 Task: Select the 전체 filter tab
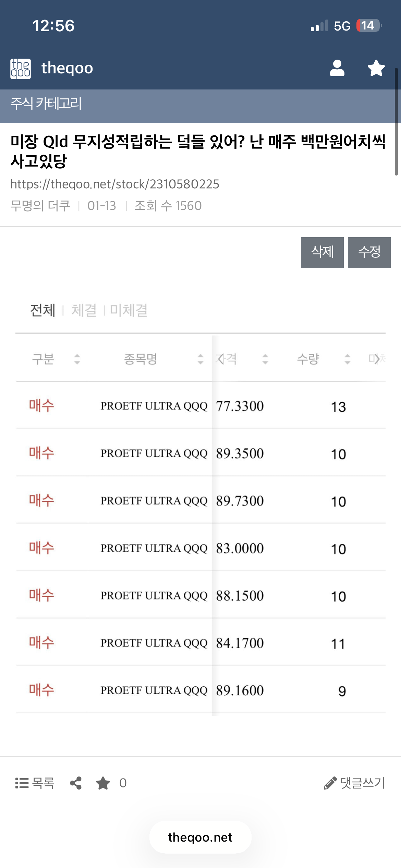42,310
